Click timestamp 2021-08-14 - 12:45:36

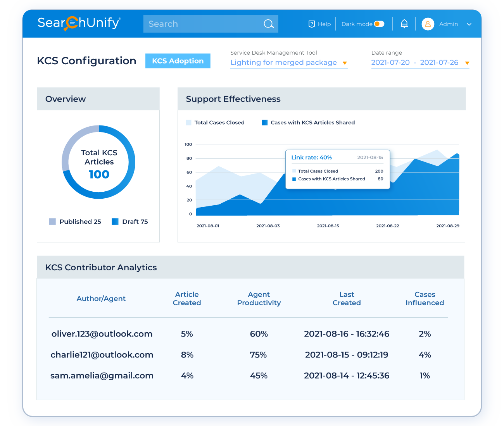click(347, 376)
